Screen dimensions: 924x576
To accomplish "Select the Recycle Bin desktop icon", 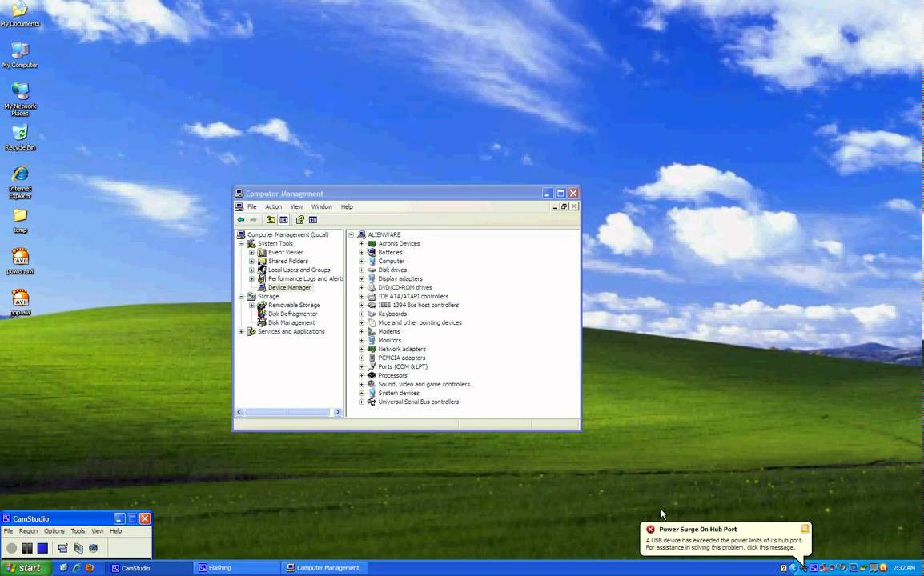I will coord(20,138).
